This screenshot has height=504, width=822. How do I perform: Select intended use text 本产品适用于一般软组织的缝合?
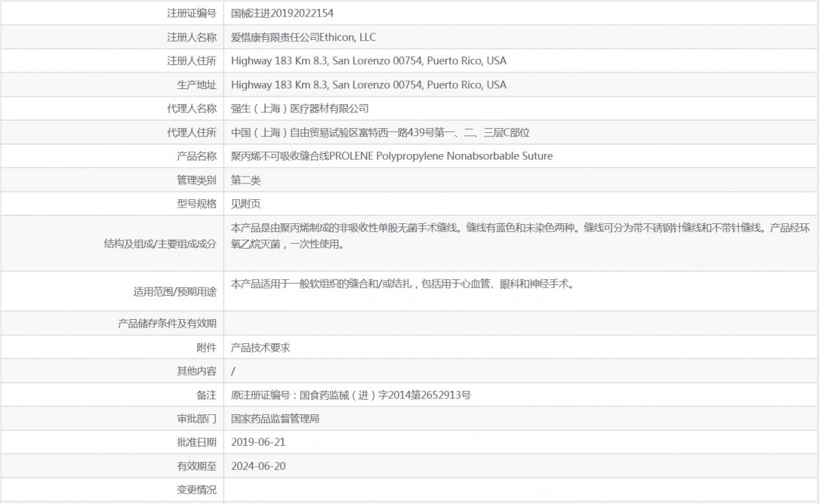402,283
